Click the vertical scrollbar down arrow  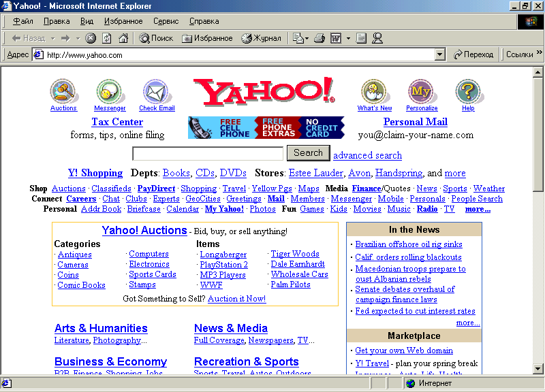point(538,369)
